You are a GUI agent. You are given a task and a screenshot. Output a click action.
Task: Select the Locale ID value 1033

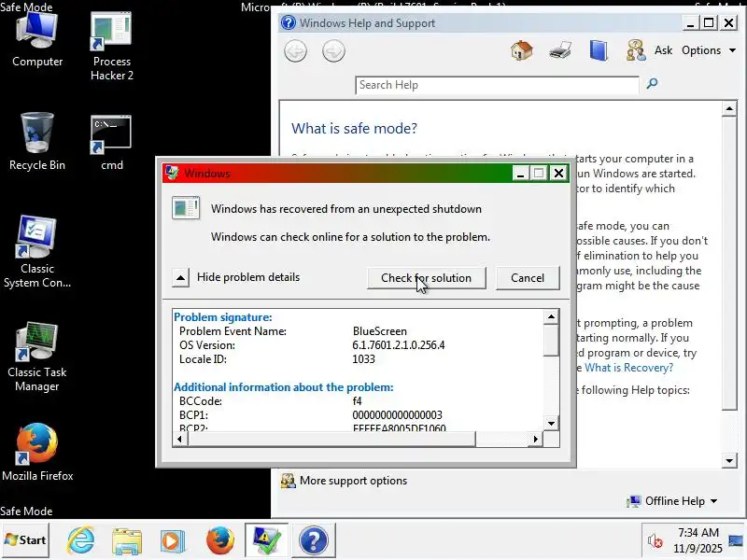(363, 359)
